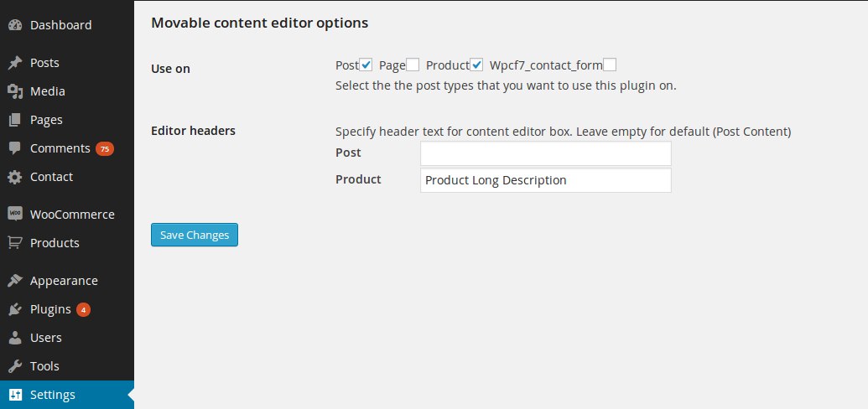Focus the empty Post header field

546,153
